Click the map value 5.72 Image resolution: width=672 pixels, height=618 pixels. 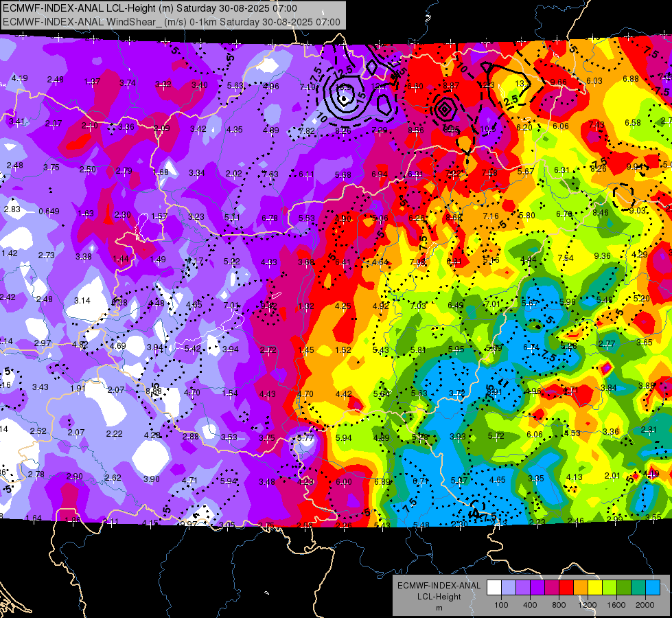click(x=496, y=436)
